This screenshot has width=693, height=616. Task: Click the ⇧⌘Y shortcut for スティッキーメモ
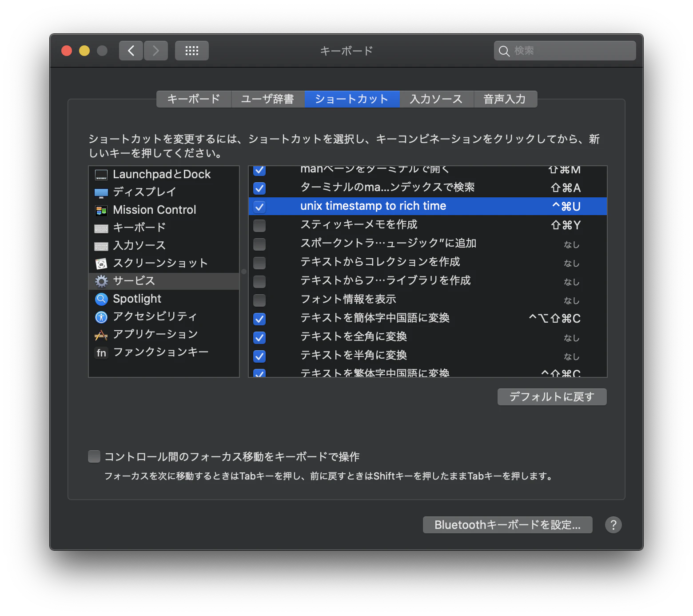click(x=566, y=225)
